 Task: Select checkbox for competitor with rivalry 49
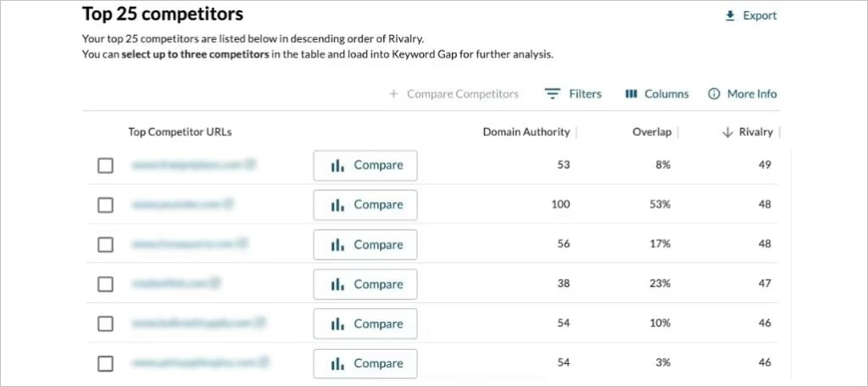coord(105,165)
